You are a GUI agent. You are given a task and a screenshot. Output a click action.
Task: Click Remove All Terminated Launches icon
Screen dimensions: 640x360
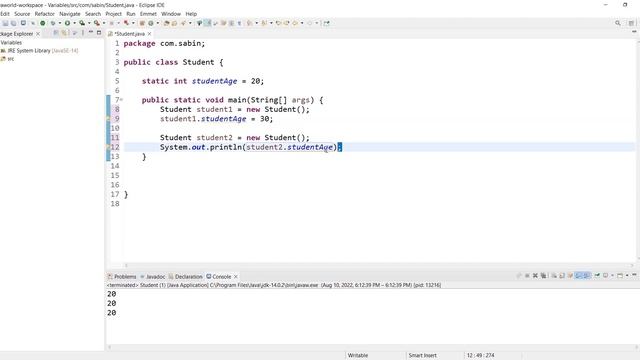point(543,276)
